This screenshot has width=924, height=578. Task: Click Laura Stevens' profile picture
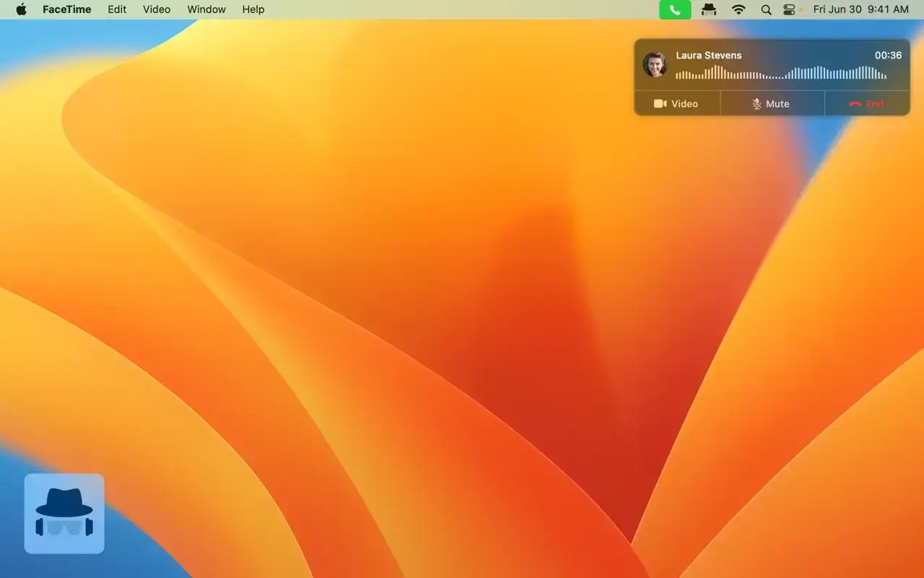pos(655,64)
